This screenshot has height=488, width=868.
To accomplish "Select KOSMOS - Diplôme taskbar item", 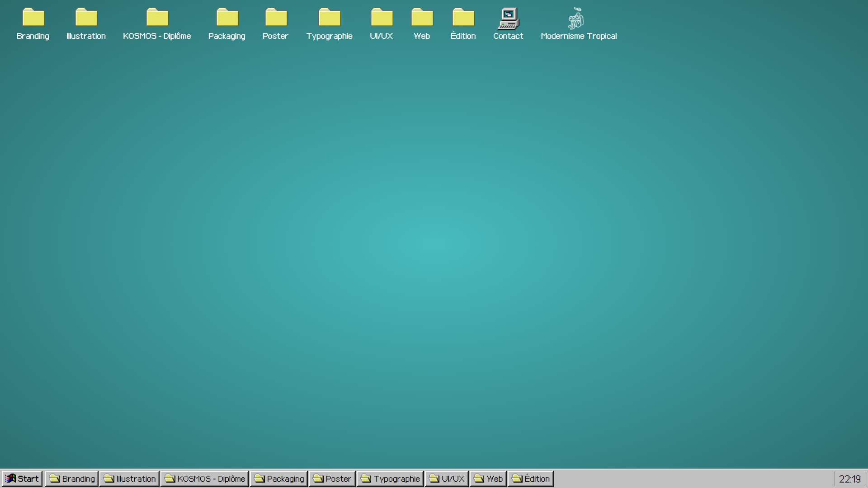I will [x=204, y=479].
